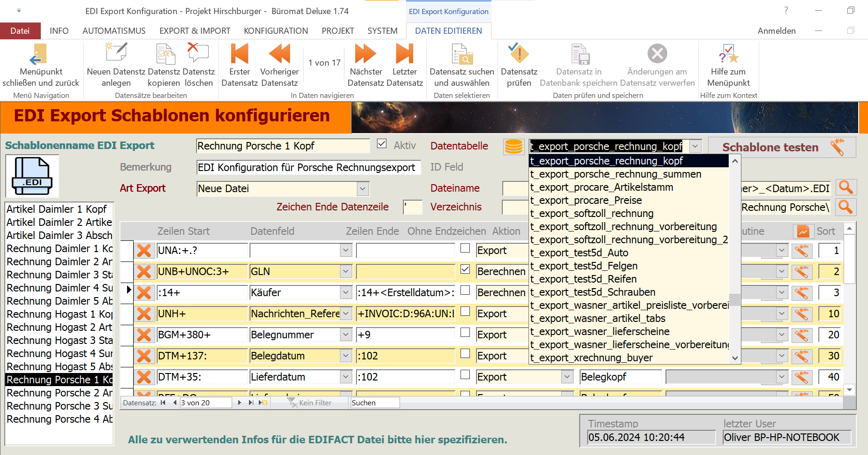Check Ohne Endzeichen for the BGM+380+ row
This screenshot has width=868, height=455.
[x=465, y=333]
